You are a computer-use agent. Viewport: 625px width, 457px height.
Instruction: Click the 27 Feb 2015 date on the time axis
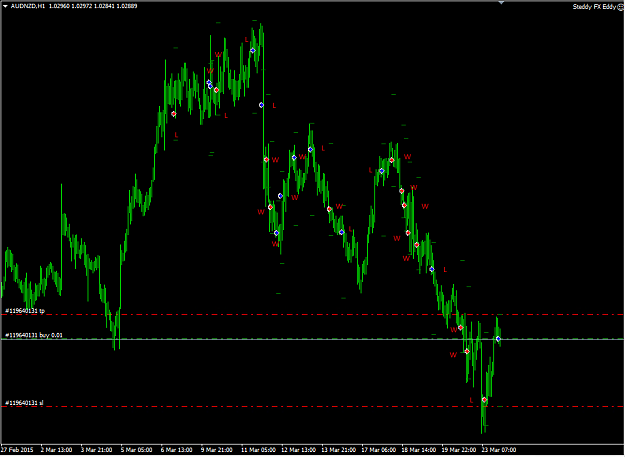[17, 450]
